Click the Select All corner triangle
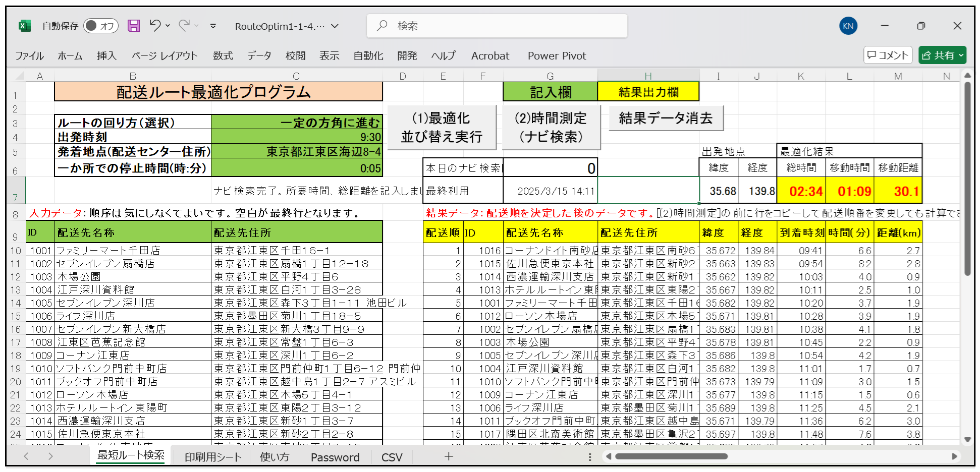980x472 pixels. [19, 76]
